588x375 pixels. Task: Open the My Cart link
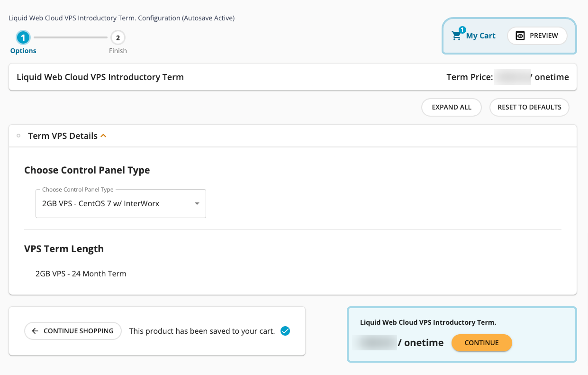click(481, 36)
